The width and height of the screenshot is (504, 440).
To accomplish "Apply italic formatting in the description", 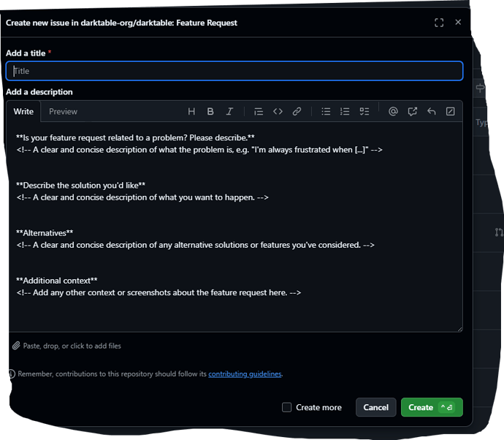I will click(x=229, y=112).
